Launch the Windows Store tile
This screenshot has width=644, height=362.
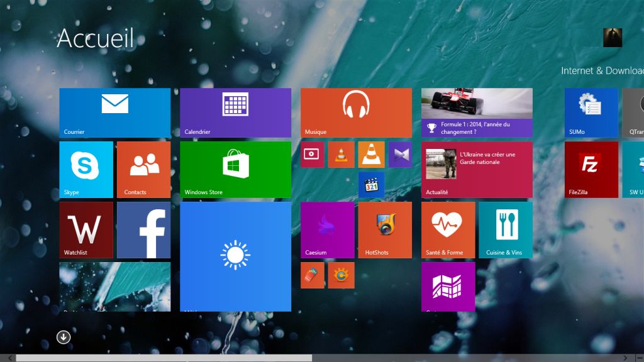pos(235,170)
